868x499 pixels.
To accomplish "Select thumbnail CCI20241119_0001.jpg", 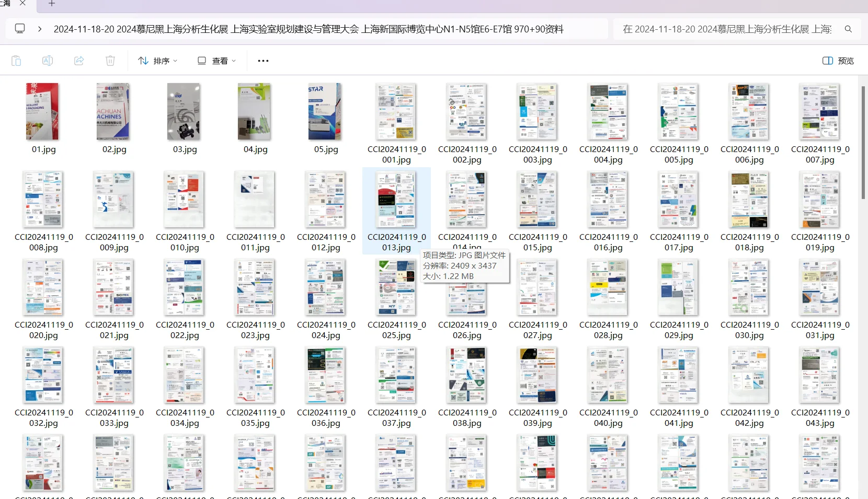I will (x=396, y=111).
